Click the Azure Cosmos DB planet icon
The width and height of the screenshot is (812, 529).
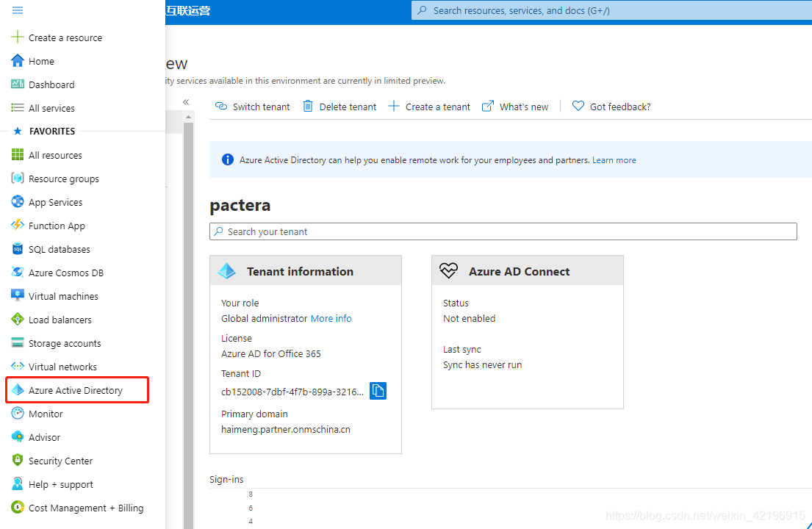tap(17, 273)
